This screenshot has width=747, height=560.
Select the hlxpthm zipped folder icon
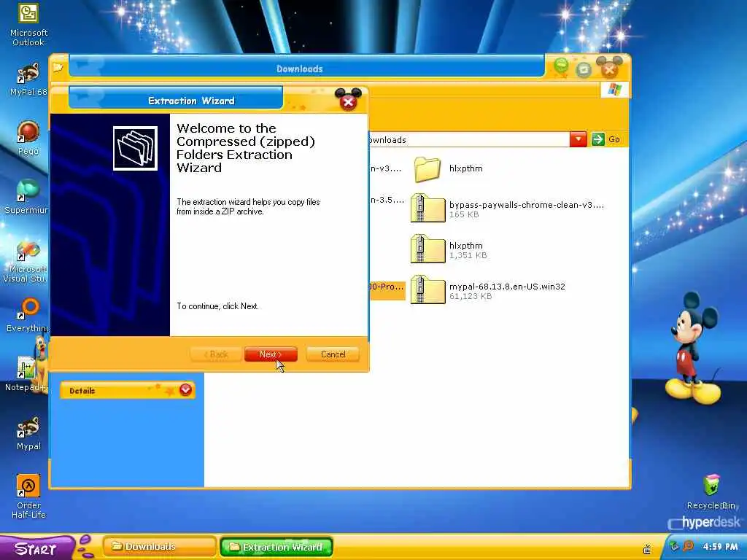pos(427,249)
